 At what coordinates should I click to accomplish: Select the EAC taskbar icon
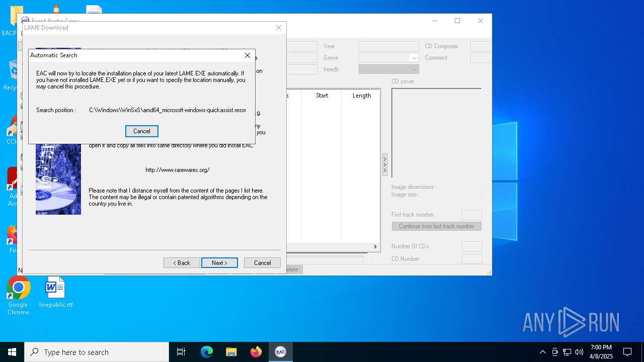(x=280, y=352)
